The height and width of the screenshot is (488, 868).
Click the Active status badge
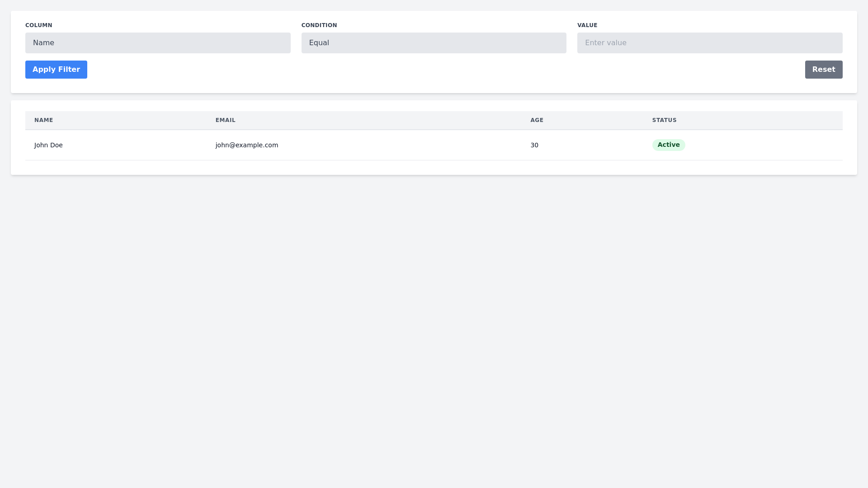coord(669,145)
